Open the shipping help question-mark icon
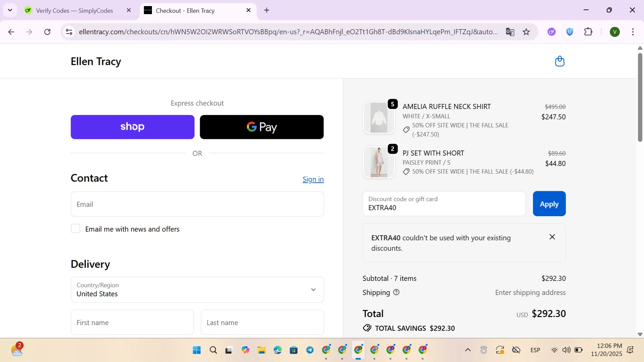 tap(396, 293)
